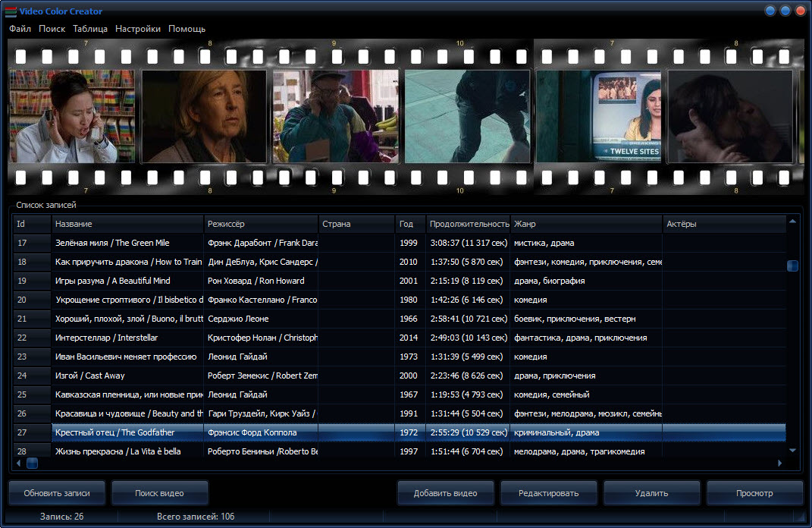Select row Игры разума / A Beautiful Mind
The image size is (812, 528).
click(400, 281)
